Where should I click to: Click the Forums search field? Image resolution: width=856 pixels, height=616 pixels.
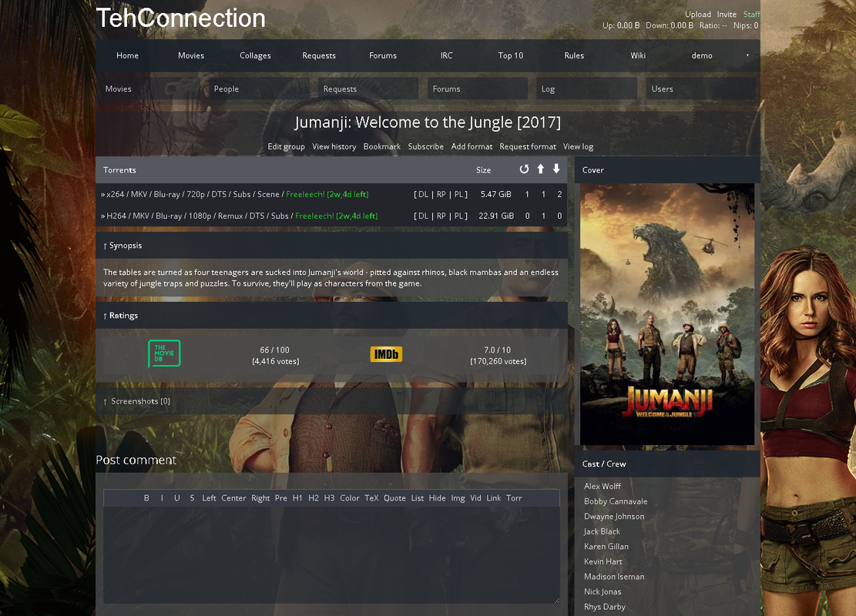pos(478,89)
